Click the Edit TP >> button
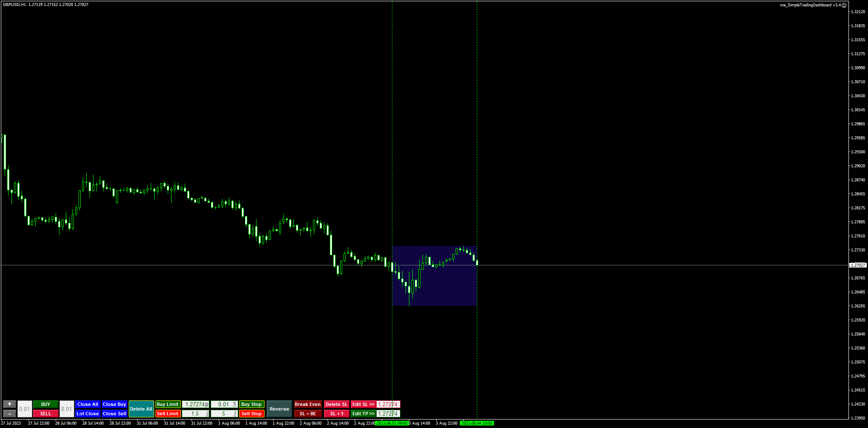This screenshot has height=428, width=868. (x=364, y=414)
